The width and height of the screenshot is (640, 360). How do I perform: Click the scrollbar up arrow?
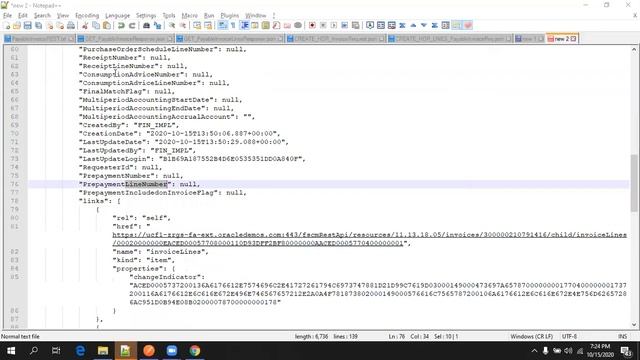pyautogui.click(x=634, y=49)
